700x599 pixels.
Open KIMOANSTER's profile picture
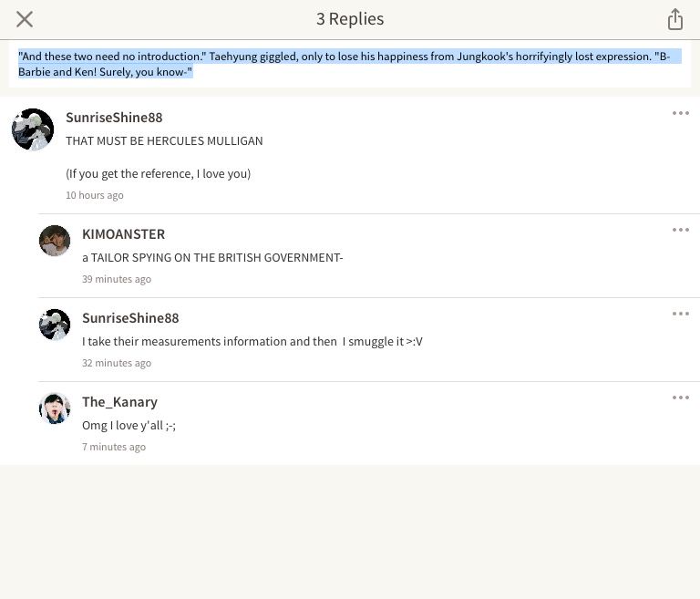point(55,241)
